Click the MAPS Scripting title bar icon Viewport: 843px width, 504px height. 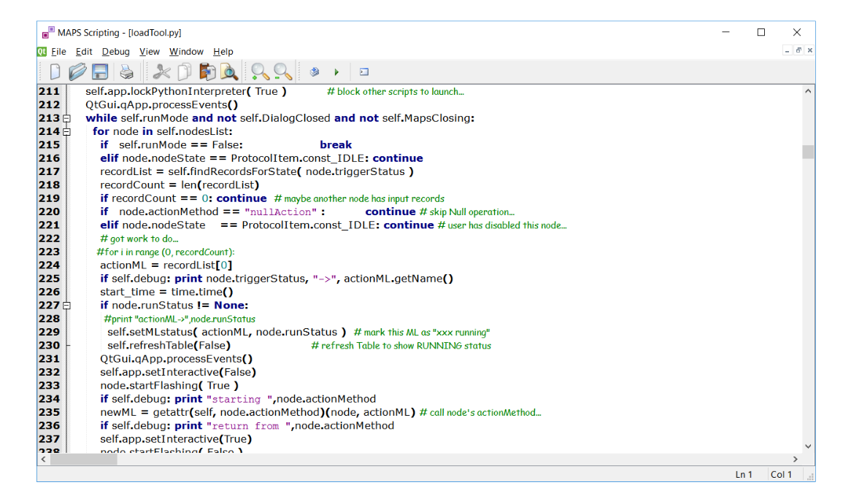pos(48,32)
